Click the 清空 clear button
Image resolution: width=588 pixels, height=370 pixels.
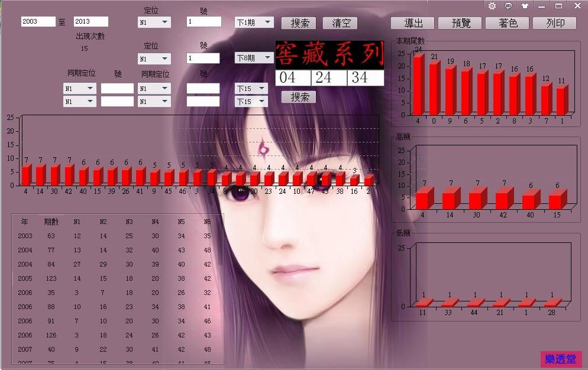[340, 23]
